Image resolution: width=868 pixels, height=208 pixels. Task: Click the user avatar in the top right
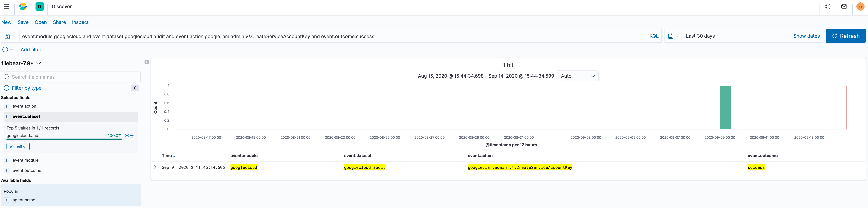(861, 6)
